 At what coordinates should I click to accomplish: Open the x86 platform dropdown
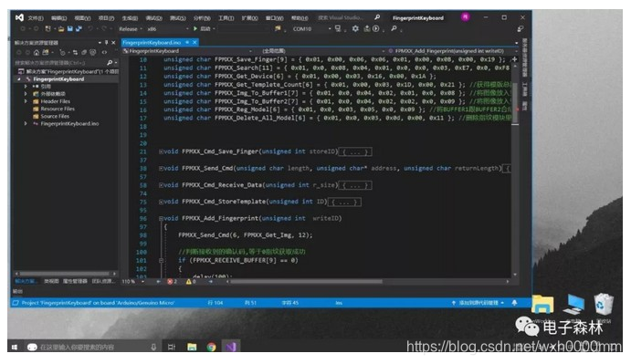[167, 29]
